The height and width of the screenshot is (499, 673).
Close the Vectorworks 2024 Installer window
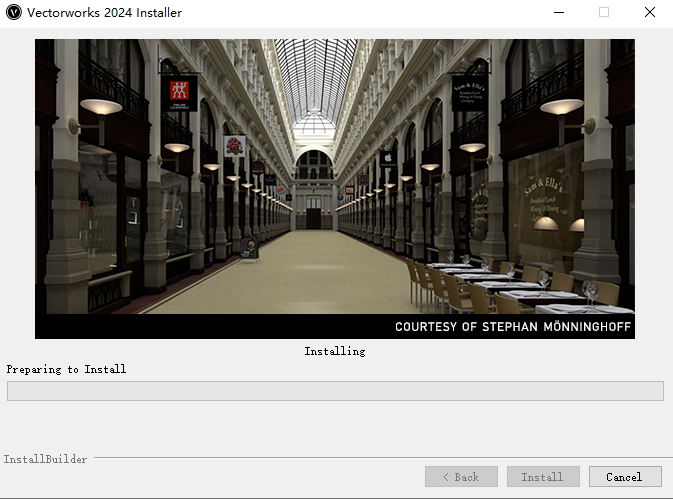(x=650, y=12)
